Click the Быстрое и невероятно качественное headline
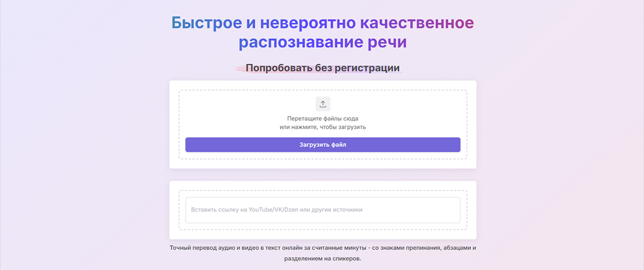 pos(322,23)
